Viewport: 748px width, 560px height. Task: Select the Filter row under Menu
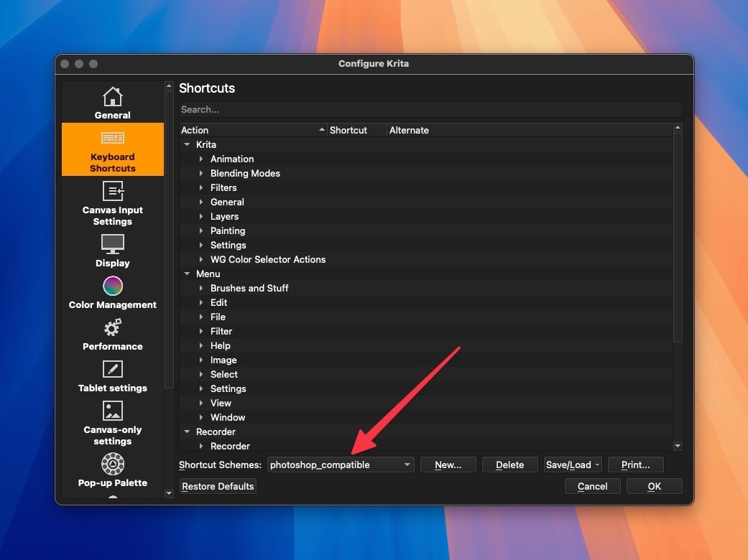[x=426, y=331]
